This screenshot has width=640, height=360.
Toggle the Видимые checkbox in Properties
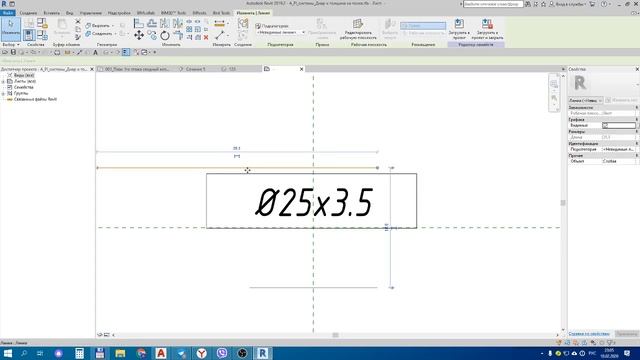coord(605,125)
